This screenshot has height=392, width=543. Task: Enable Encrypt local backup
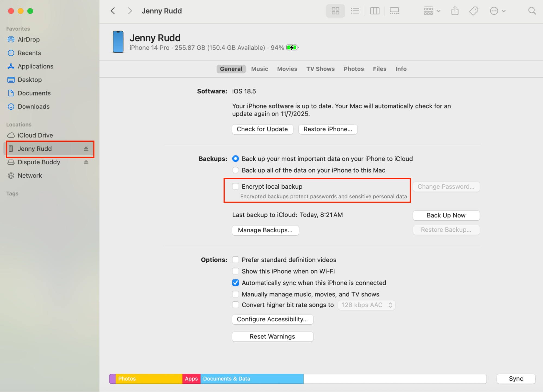[x=235, y=186]
